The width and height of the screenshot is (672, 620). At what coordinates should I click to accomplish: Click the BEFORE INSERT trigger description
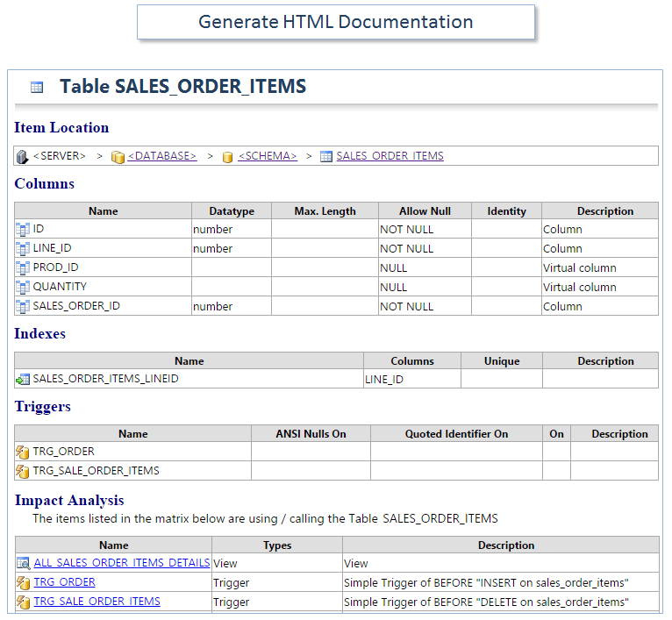[x=486, y=582]
